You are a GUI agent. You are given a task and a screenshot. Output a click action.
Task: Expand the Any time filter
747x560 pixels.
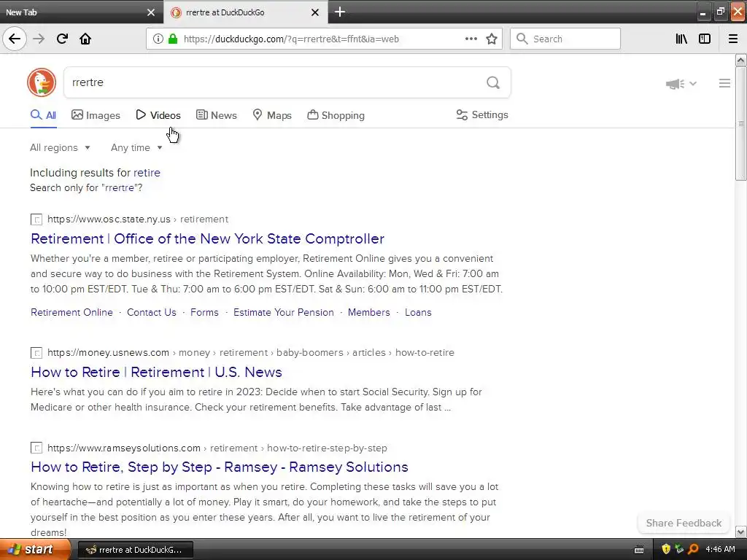pyautogui.click(x=136, y=147)
